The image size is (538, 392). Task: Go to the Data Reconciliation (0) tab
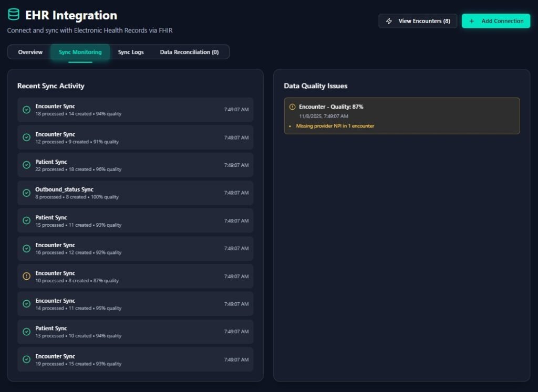[189, 52]
